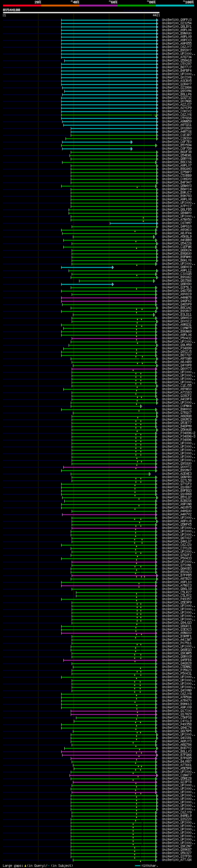This screenshot has height=868, width=197.
Task: Click the green ~80% identity color segment
Action: click(137, 6)
